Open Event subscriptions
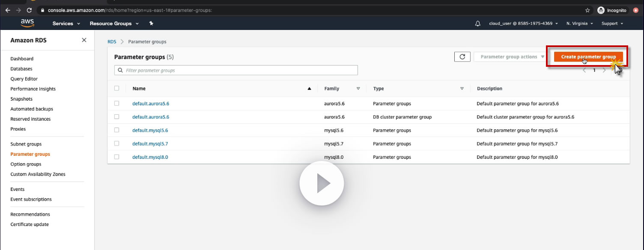Viewport: 644px width, 250px height. pyautogui.click(x=31, y=199)
